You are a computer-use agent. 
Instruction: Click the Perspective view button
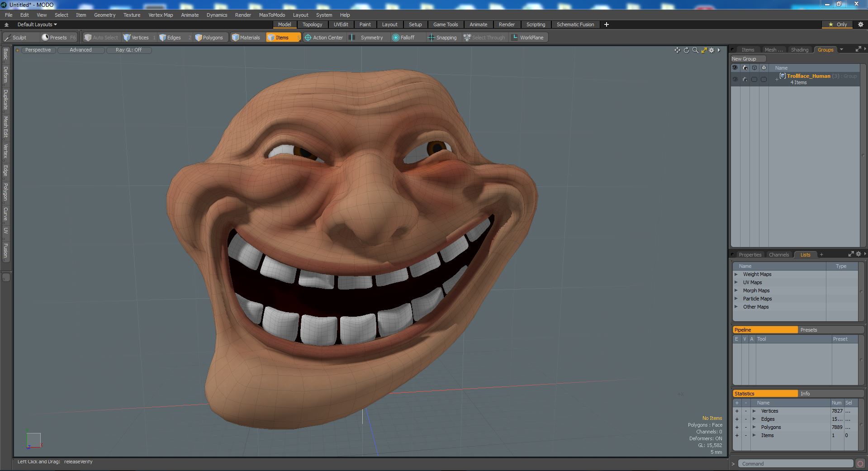38,50
